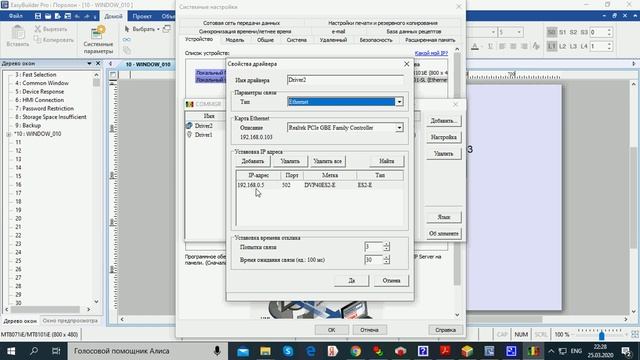Open Microsoft Edge from the taskbar
Viewport: 640px width, 360px height.
tap(310, 351)
